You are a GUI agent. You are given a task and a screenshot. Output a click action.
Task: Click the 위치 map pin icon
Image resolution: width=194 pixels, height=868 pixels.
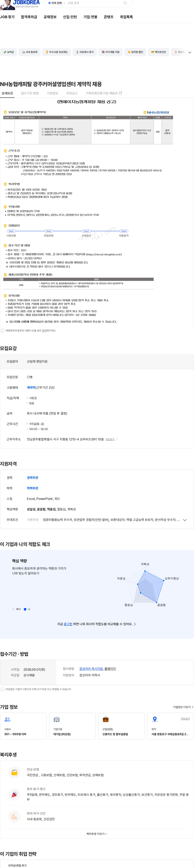pos(155,719)
